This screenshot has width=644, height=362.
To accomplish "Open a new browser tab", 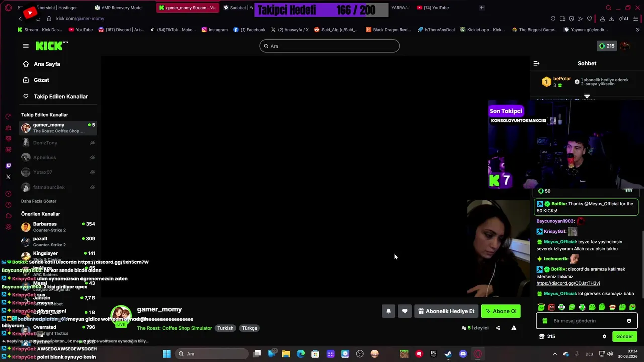I will click(x=481, y=8).
